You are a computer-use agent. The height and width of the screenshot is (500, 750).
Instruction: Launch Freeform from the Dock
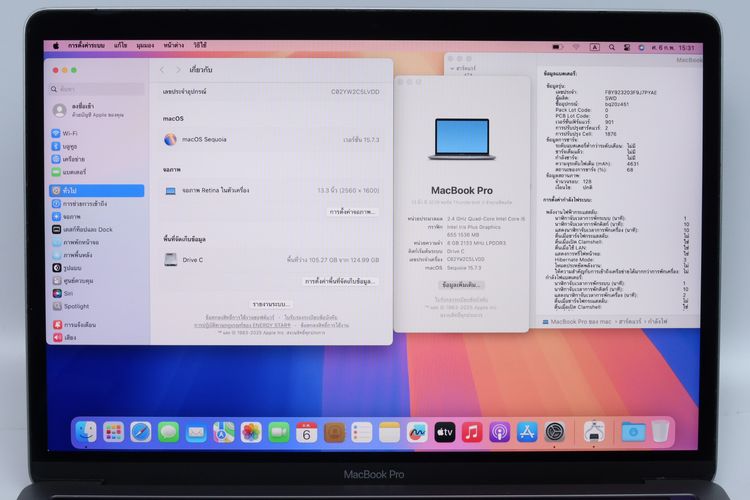[417, 433]
